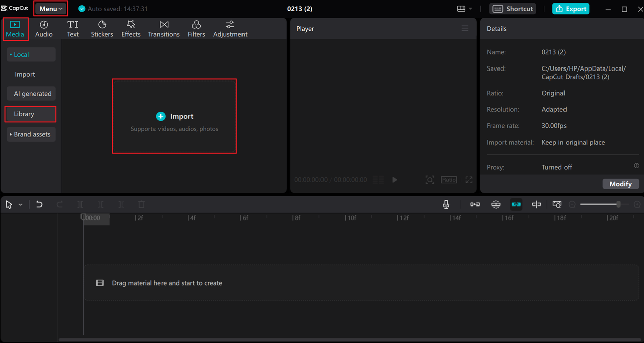Click the film strip icon in the track
This screenshot has height=343, width=644.
coord(100,283)
